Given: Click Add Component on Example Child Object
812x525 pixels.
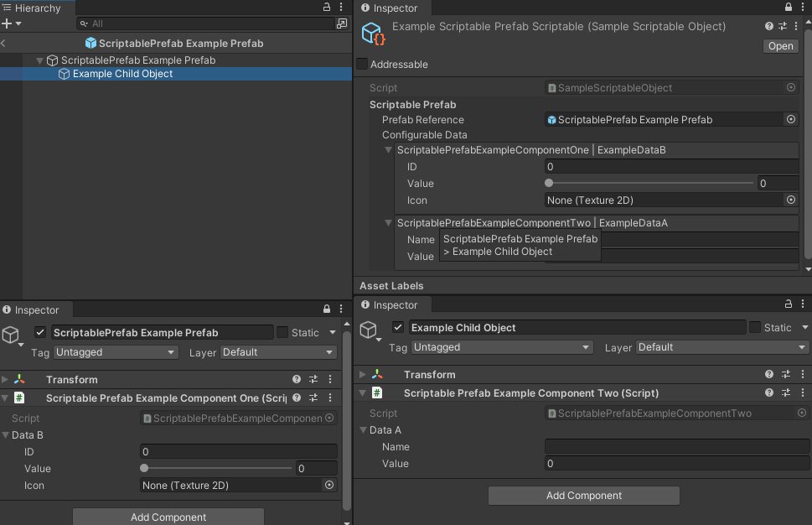Looking at the screenshot, I should click(x=583, y=495).
